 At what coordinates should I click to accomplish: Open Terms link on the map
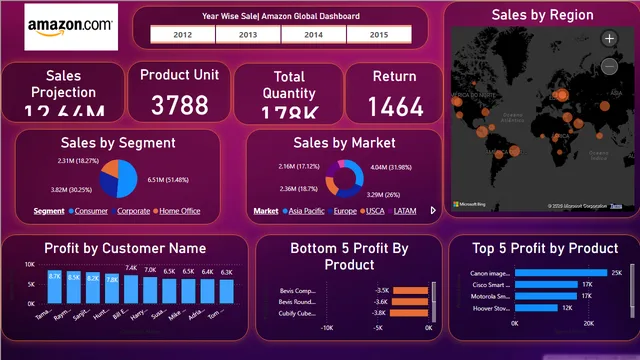click(616, 206)
